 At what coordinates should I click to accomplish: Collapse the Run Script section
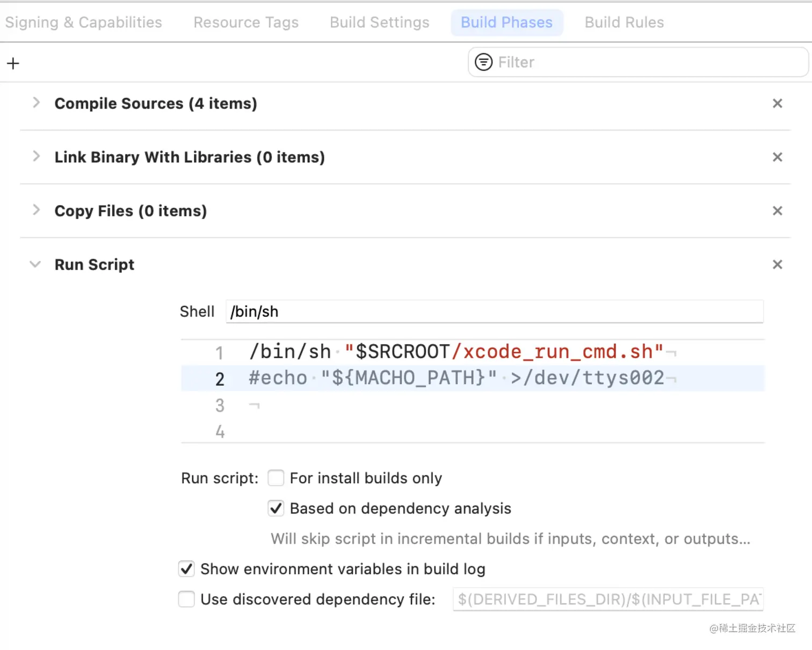[x=35, y=264]
